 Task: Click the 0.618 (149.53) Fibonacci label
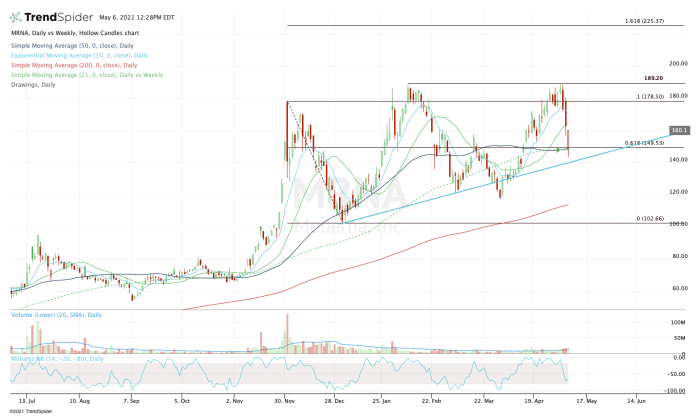coord(644,143)
